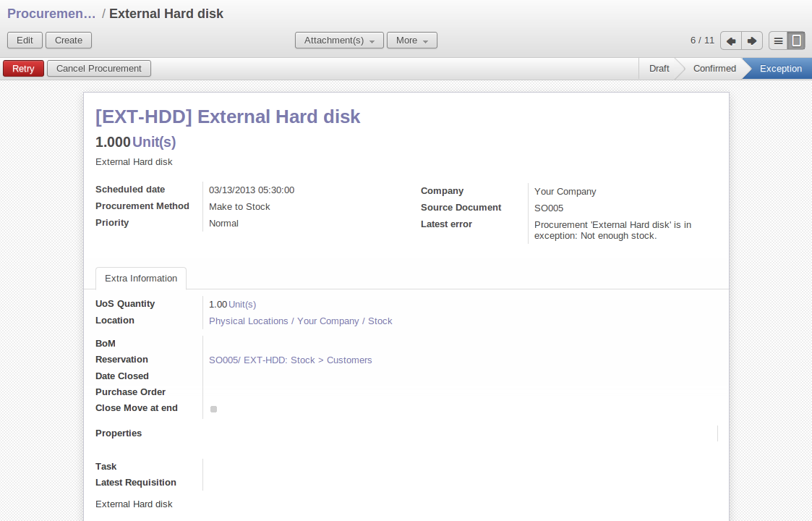Toggle the Close Move at end checkbox
This screenshot has width=812, height=521.
[x=213, y=409]
